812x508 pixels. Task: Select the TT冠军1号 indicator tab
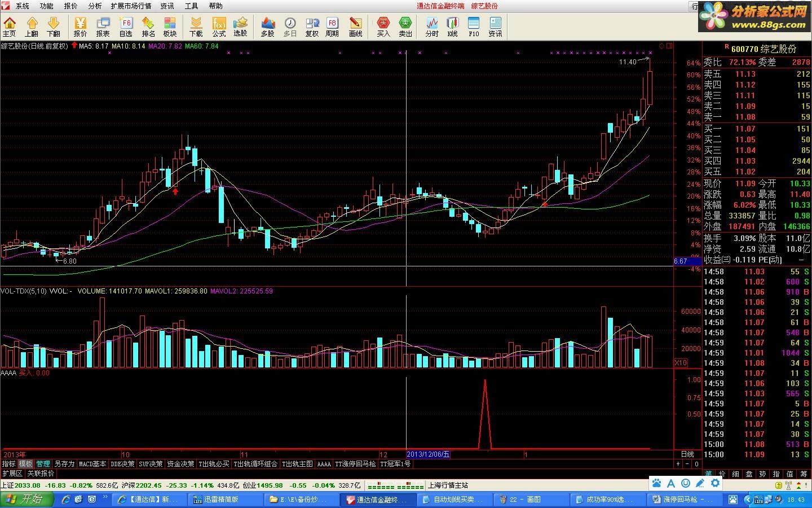395,463
